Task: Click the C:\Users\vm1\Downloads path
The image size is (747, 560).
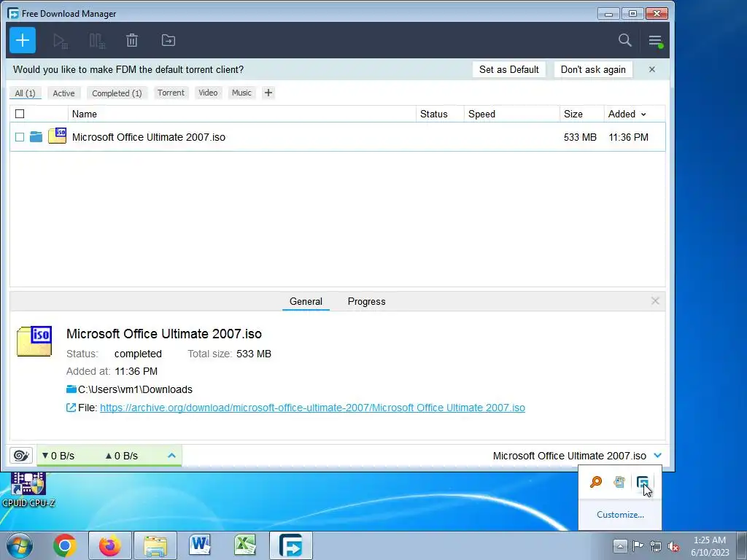Action: (135, 389)
